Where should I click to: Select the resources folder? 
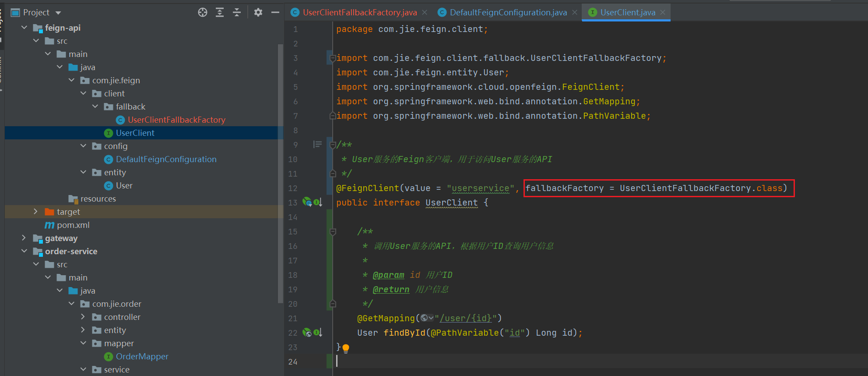(x=98, y=199)
